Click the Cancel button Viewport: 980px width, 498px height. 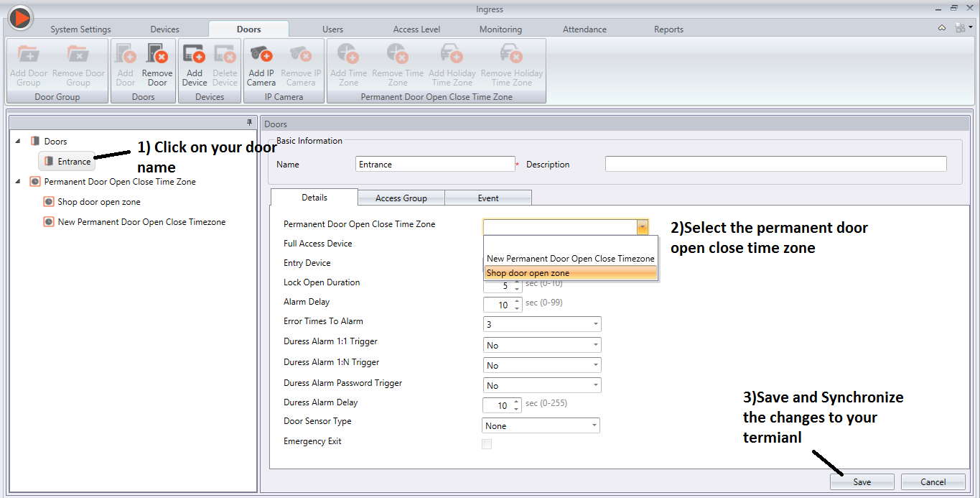(x=933, y=482)
